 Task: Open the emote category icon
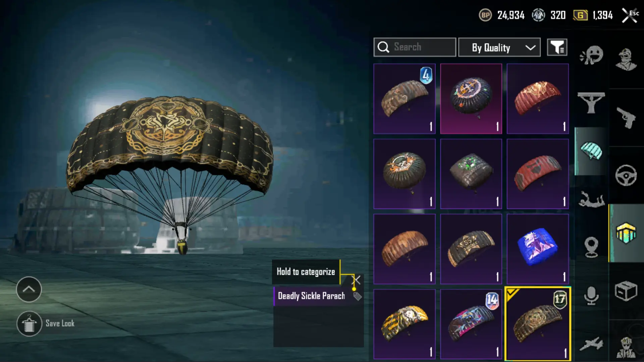[591, 55]
